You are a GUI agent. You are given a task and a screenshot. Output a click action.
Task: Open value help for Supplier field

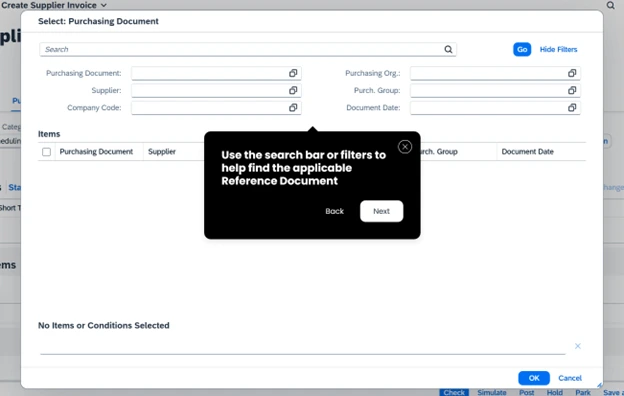[293, 90]
